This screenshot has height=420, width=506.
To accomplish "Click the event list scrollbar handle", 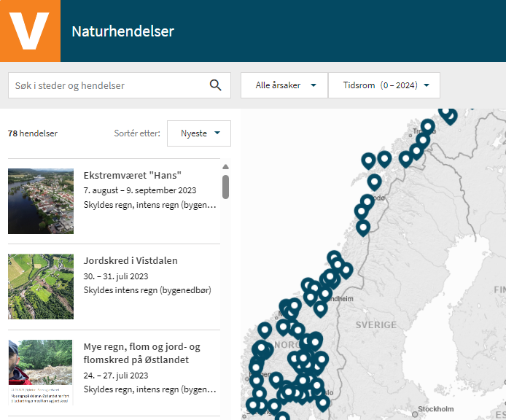I will pos(225,187).
